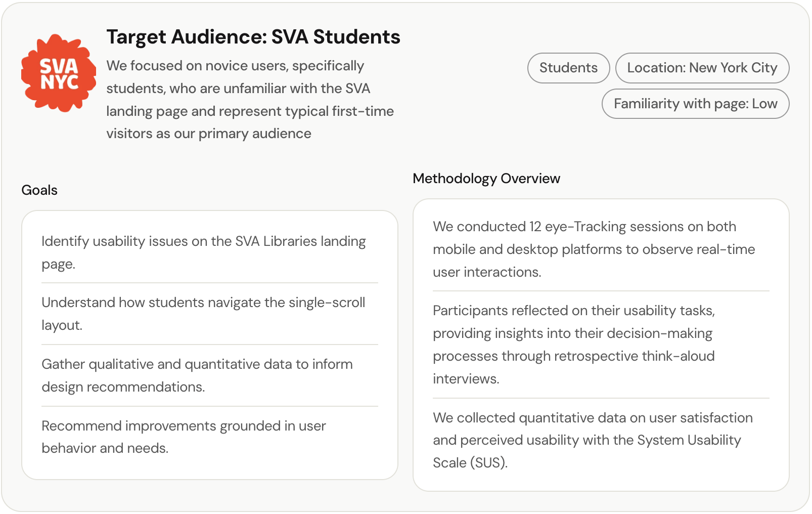Click the divider above the SUS data item
The image size is (812, 514).
601,398
